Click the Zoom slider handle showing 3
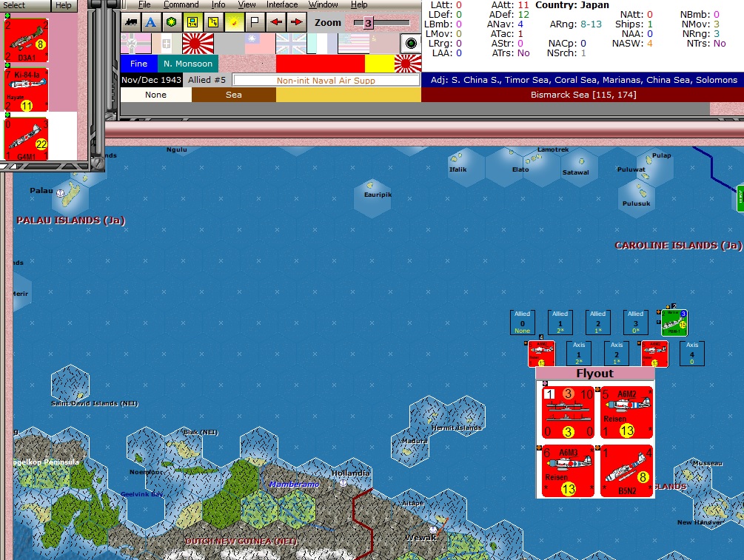Viewport: 744px width, 560px height. (368, 23)
